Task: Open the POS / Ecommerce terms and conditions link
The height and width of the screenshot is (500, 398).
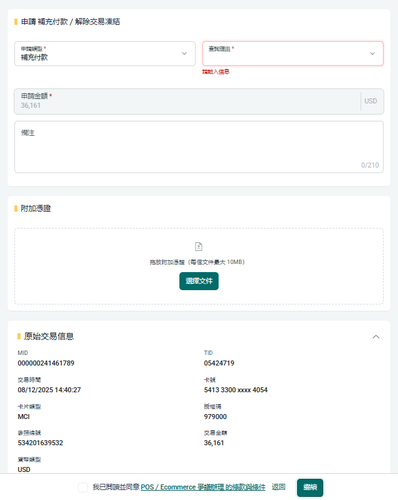Action: click(203, 487)
